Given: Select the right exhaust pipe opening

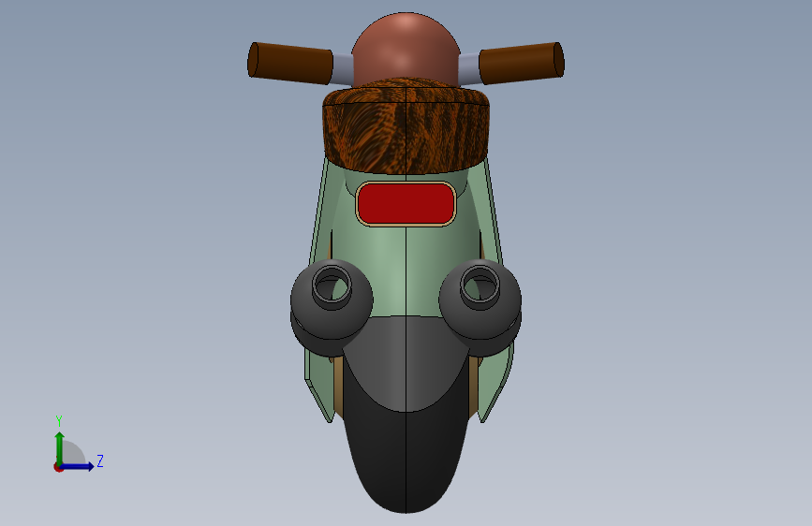Looking at the screenshot, I should click(x=480, y=285).
